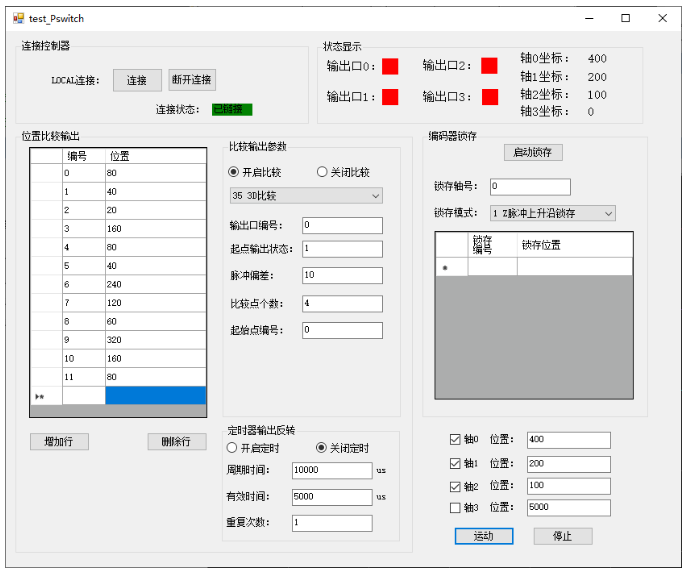Click the 脉冲偏差 input field
This screenshot has width=690, height=577.
click(x=342, y=276)
